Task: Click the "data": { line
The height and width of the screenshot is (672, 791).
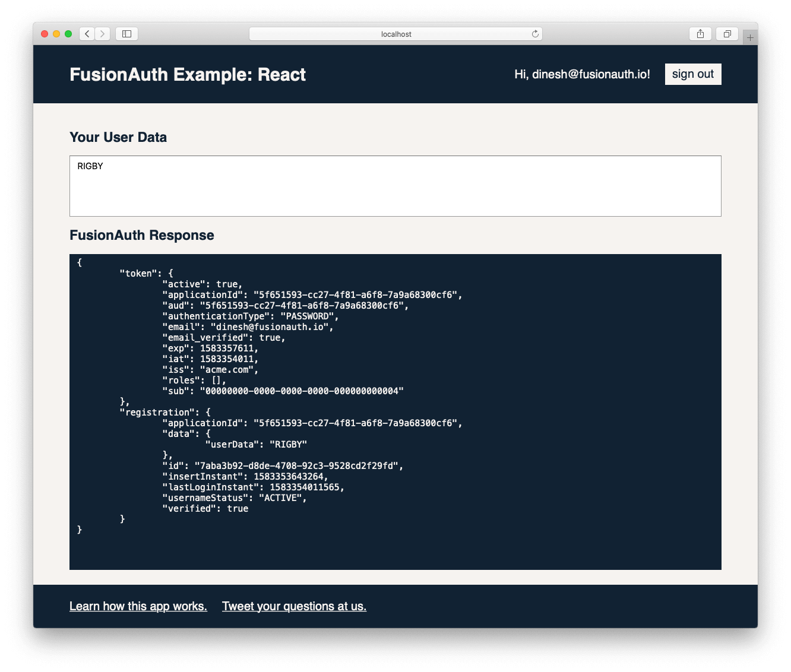Action: tap(186, 433)
